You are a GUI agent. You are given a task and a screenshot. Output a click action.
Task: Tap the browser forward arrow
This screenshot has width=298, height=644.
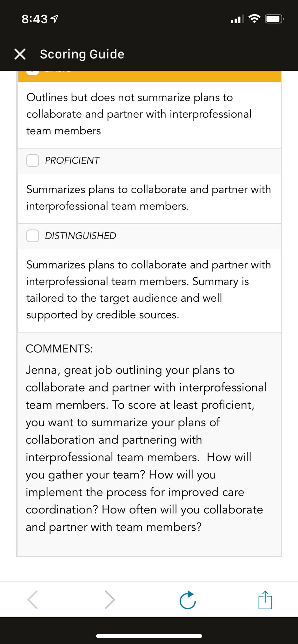coord(110,600)
